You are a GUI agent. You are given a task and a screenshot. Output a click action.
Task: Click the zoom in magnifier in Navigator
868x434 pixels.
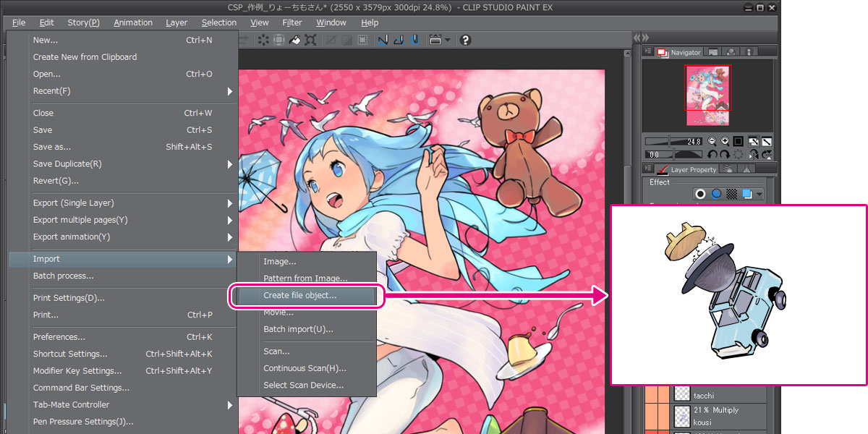coord(725,141)
